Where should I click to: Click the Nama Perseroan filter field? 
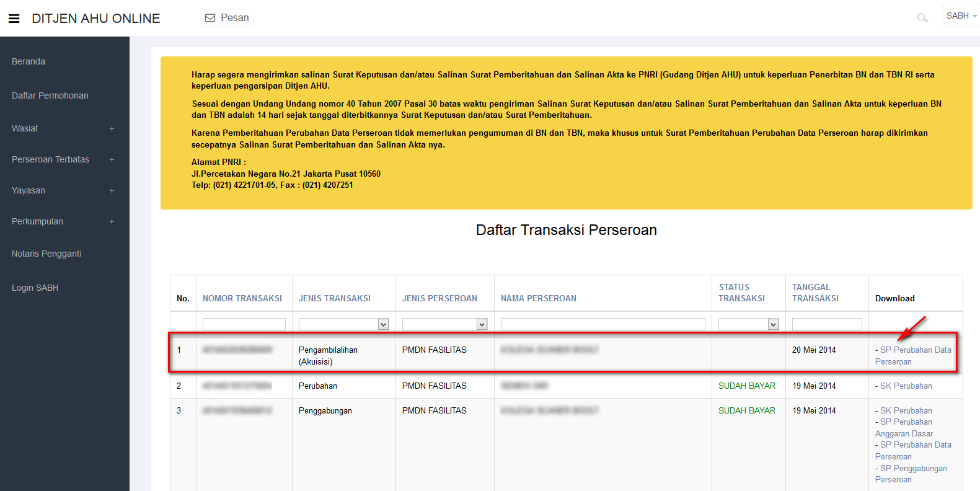tap(603, 324)
